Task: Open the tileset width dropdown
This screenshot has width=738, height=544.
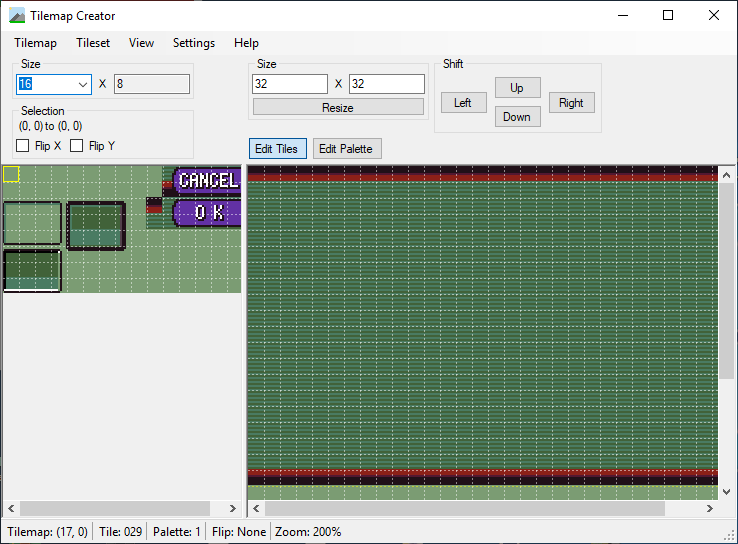Action: [82, 84]
